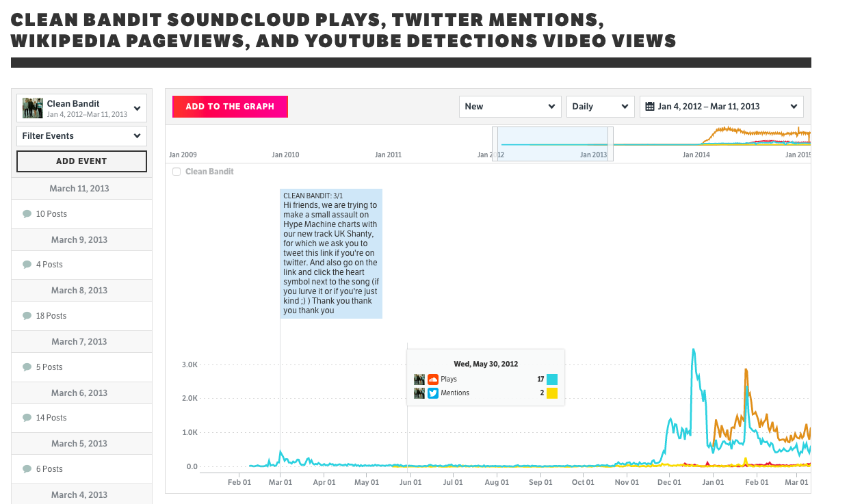The image size is (849, 504).
Task: Click the comment icon beside 5 Posts
Action: [27, 367]
